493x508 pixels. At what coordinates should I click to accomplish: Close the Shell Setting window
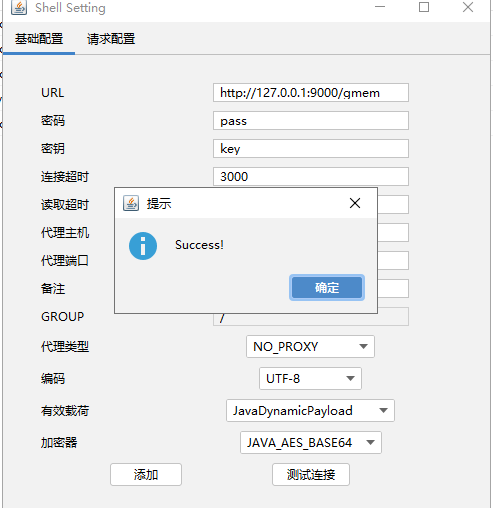pos(468,7)
